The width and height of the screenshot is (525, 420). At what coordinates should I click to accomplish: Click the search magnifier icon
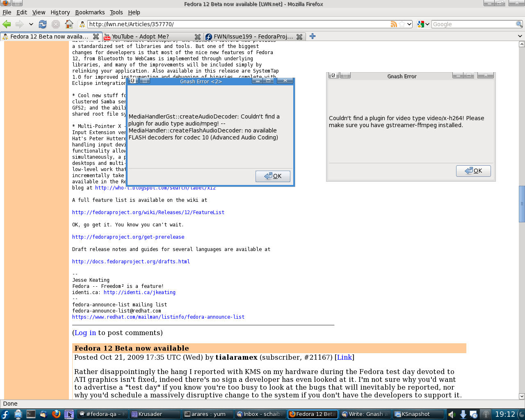point(519,24)
